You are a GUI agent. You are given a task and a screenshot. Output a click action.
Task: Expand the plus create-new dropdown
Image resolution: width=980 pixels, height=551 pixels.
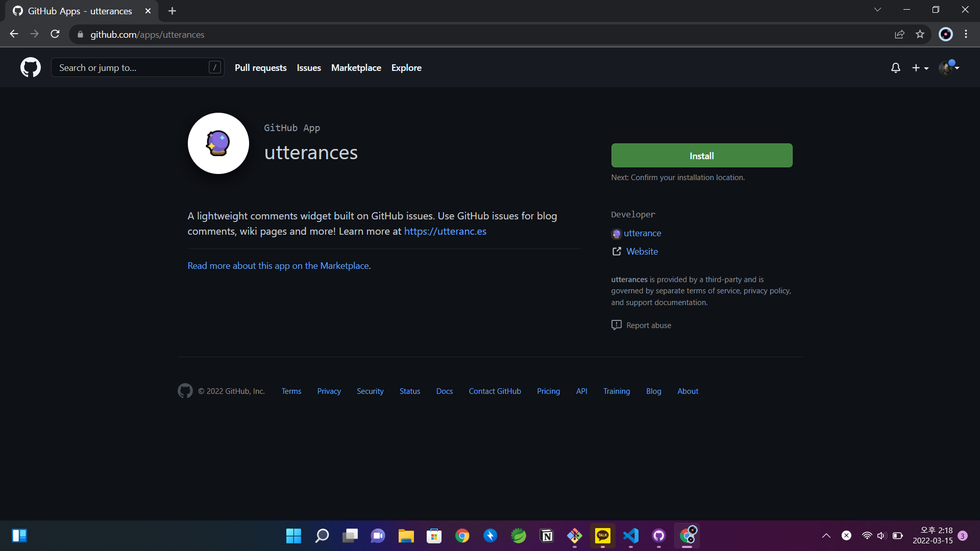pyautogui.click(x=920, y=68)
